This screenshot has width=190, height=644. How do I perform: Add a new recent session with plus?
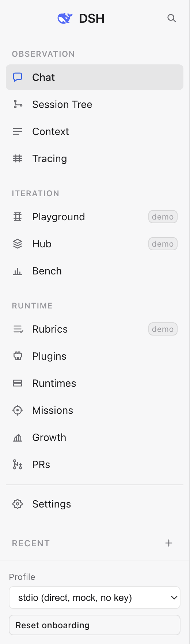[169, 543]
